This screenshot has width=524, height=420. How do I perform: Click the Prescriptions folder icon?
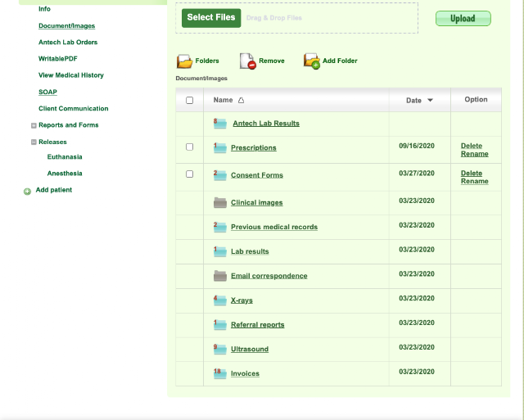point(220,147)
